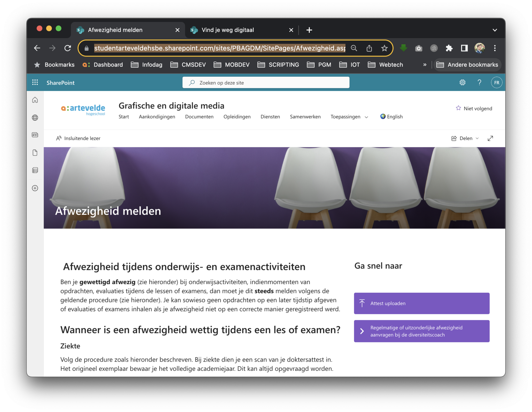Click the Bookmarks star entry
The height and width of the screenshot is (412, 532).
pos(54,65)
